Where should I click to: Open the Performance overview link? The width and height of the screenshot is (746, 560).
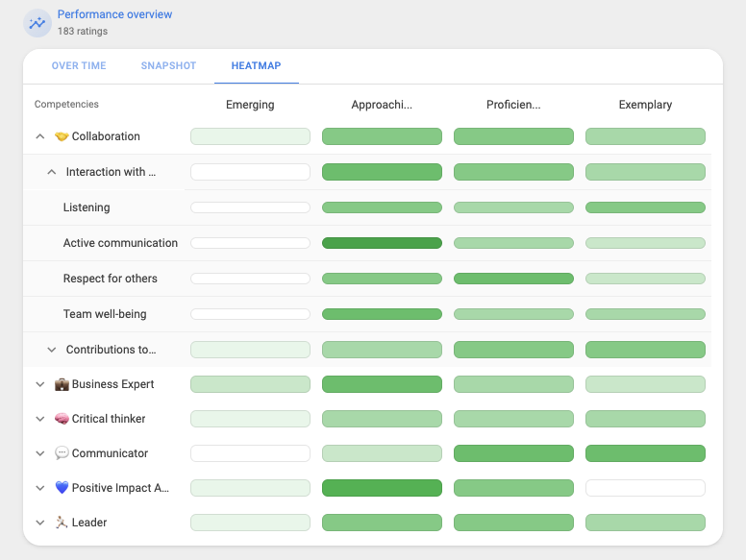[x=114, y=14]
